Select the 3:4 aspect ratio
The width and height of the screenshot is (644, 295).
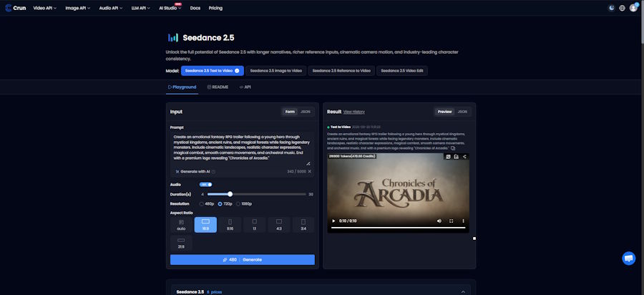click(x=303, y=225)
